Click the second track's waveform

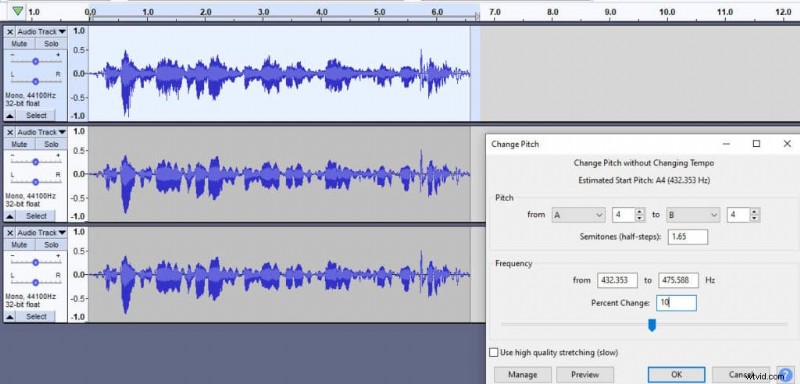click(279, 174)
